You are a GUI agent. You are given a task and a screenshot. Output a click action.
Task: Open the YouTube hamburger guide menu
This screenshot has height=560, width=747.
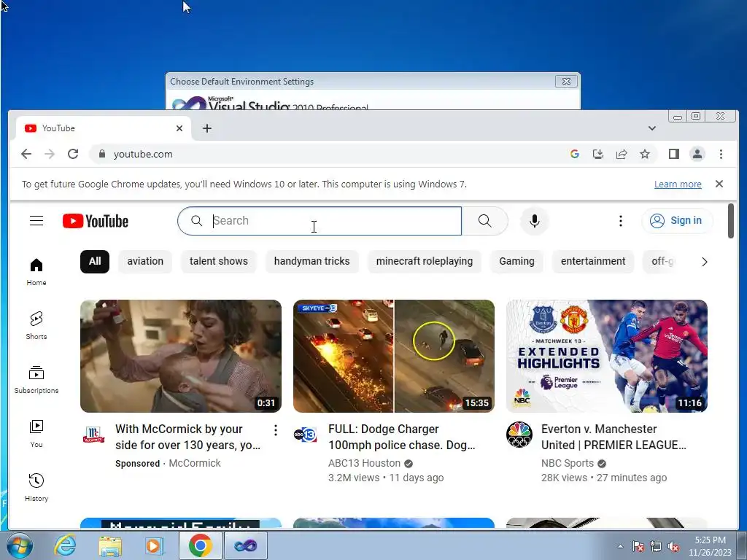[36, 221]
